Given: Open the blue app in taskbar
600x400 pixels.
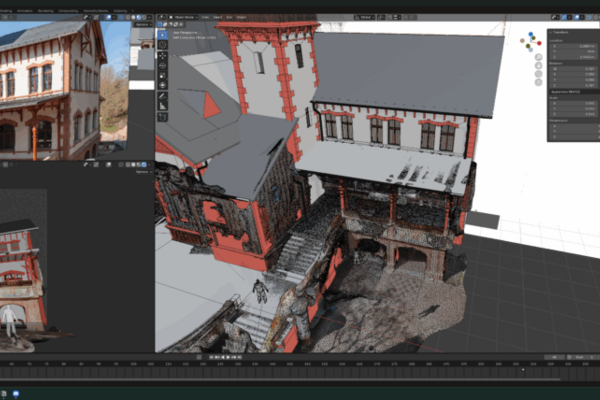Looking at the screenshot, I should point(16,393).
